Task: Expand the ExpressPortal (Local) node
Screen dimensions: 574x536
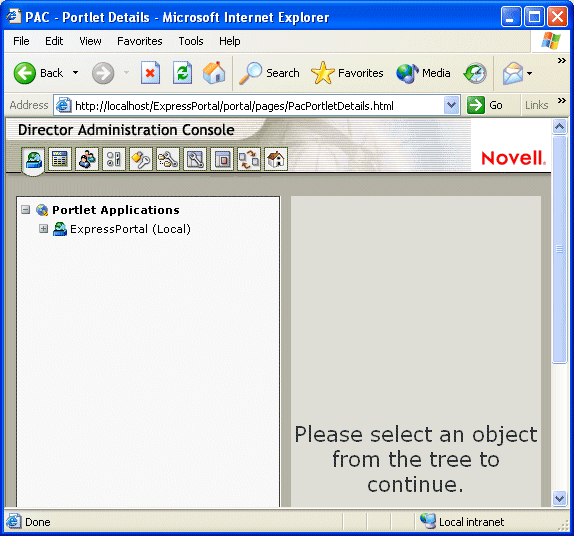Action: (43, 229)
